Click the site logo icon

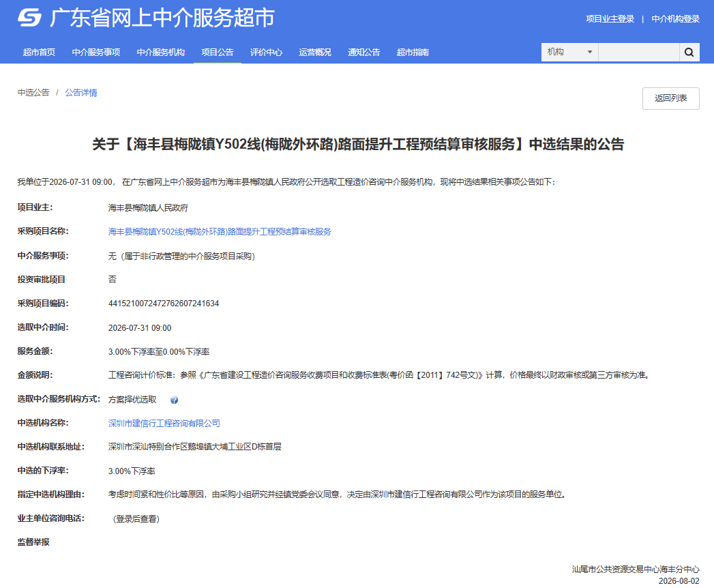(29, 18)
